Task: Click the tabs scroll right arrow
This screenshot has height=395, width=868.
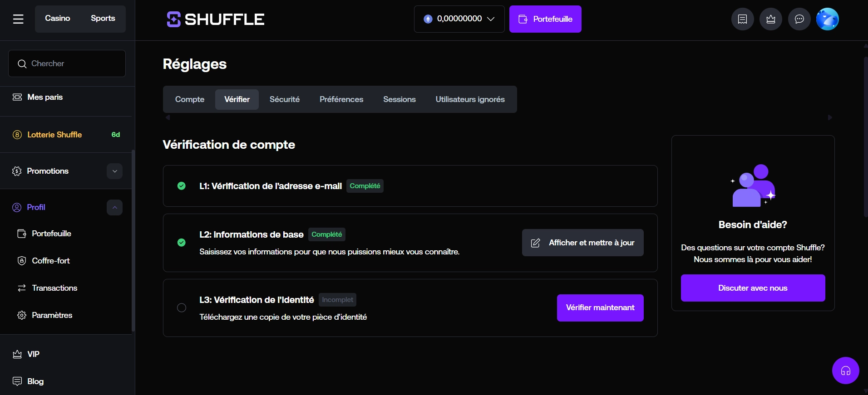Action: [x=830, y=117]
